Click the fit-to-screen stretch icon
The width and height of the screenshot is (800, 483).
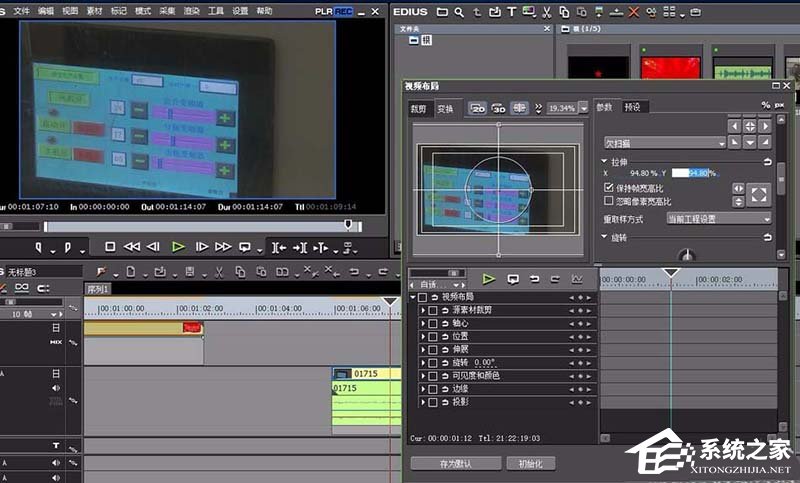pos(758,194)
